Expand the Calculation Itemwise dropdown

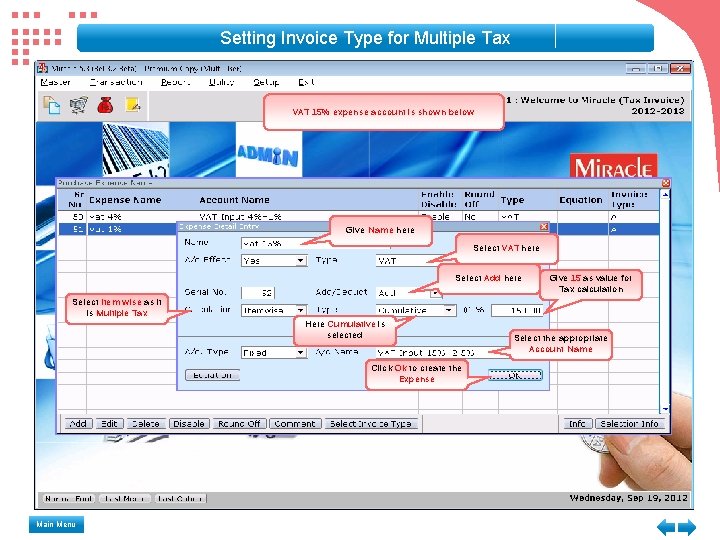300,310
